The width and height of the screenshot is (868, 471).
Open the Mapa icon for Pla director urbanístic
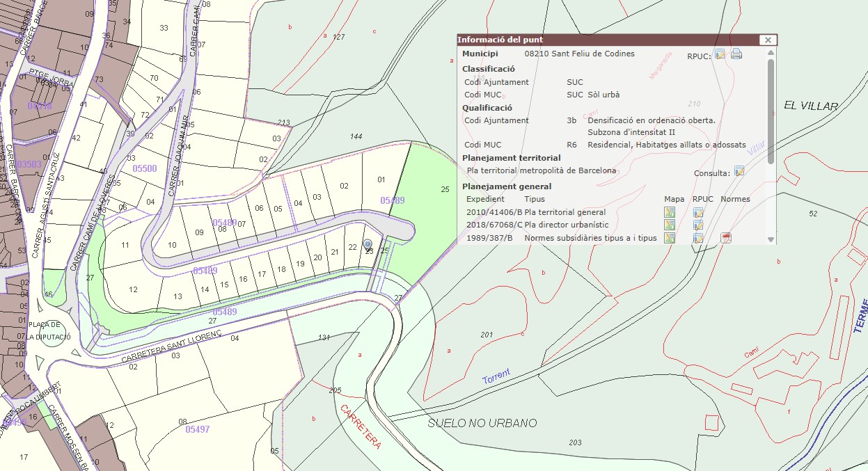[670, 225]
